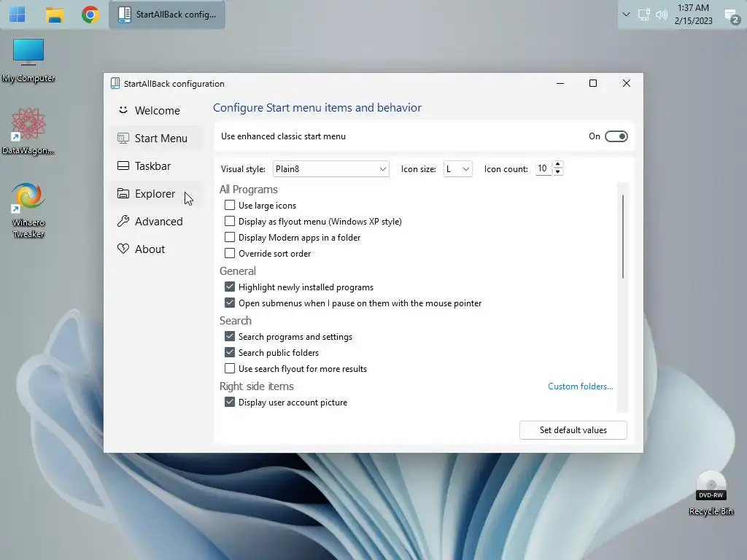Minimize the StartAllBack configuration window
This screenshot has height=560, width=747.
click(560, 83)
